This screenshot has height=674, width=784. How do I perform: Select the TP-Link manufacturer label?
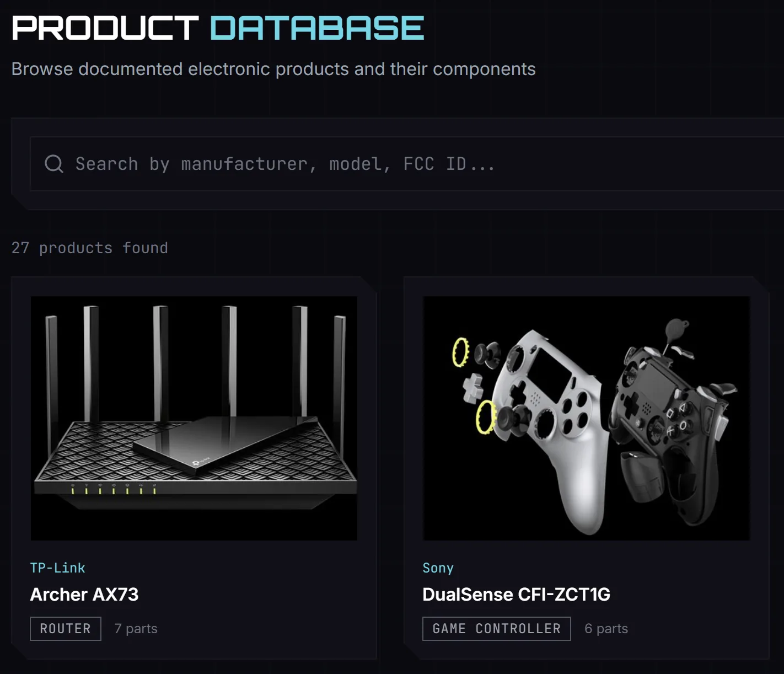coord(57,568)
